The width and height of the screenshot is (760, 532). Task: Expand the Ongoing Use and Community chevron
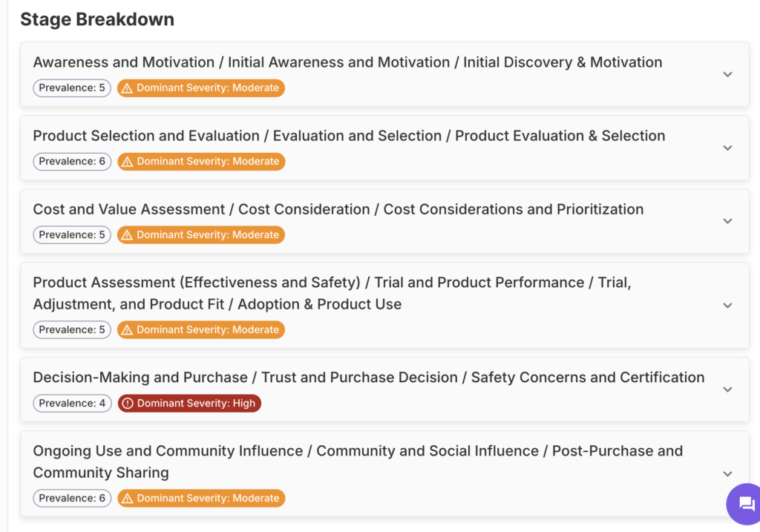[x=727, y=474]
